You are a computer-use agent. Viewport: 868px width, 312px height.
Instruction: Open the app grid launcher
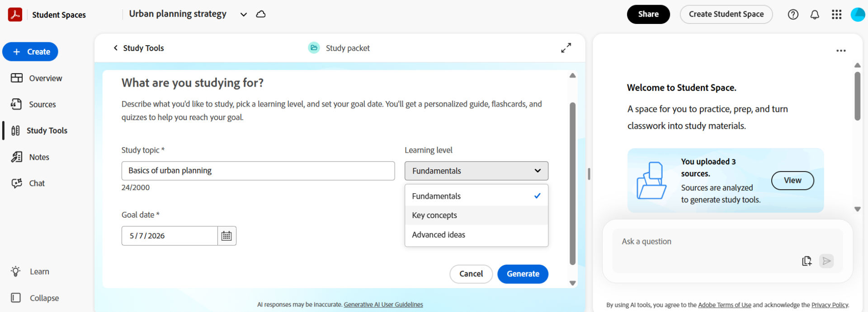[836, 14]
